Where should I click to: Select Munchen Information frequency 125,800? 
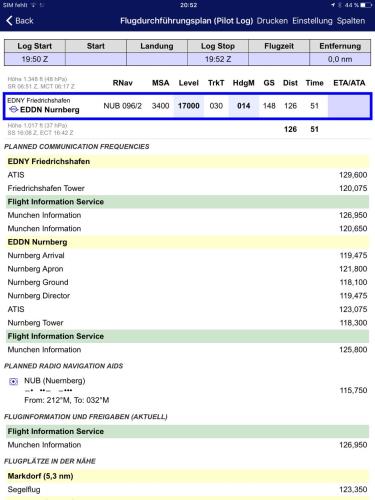click(187, 350)
